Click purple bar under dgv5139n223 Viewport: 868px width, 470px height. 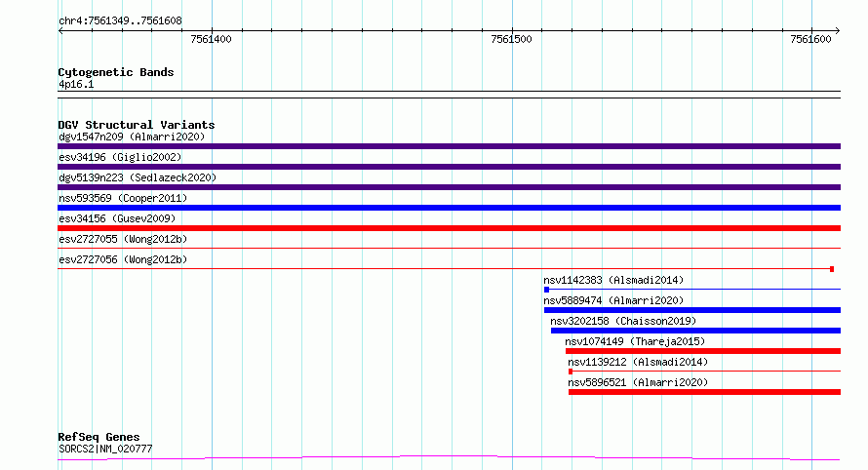click(x=449, y=187)
